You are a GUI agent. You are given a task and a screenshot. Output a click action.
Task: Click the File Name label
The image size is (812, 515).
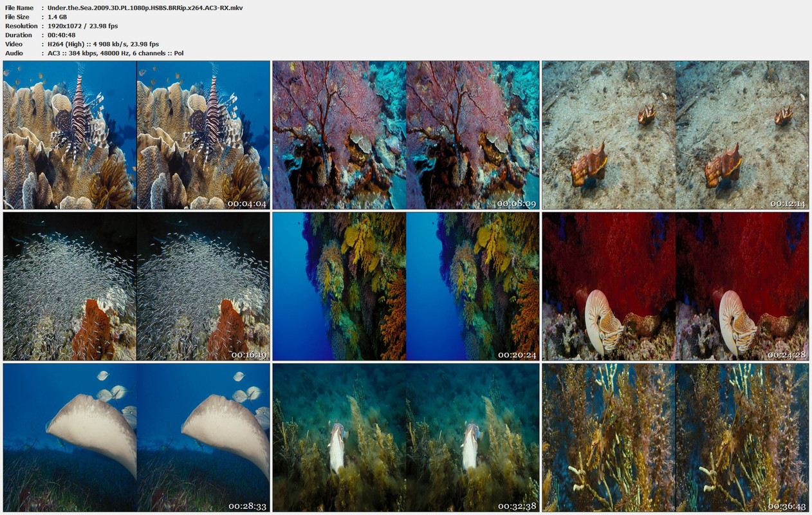point(19,8)
